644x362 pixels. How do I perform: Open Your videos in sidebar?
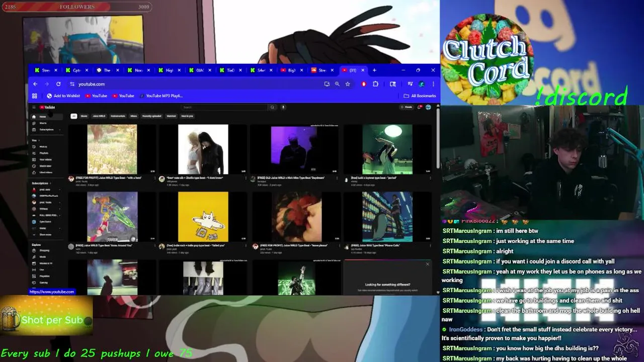pyautogui.click(x=46, y=159)
